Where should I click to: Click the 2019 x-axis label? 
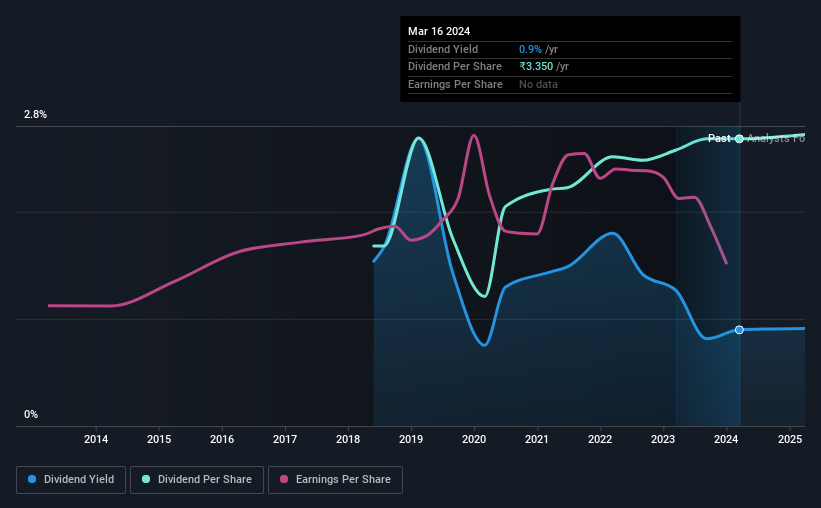[411, 439]
